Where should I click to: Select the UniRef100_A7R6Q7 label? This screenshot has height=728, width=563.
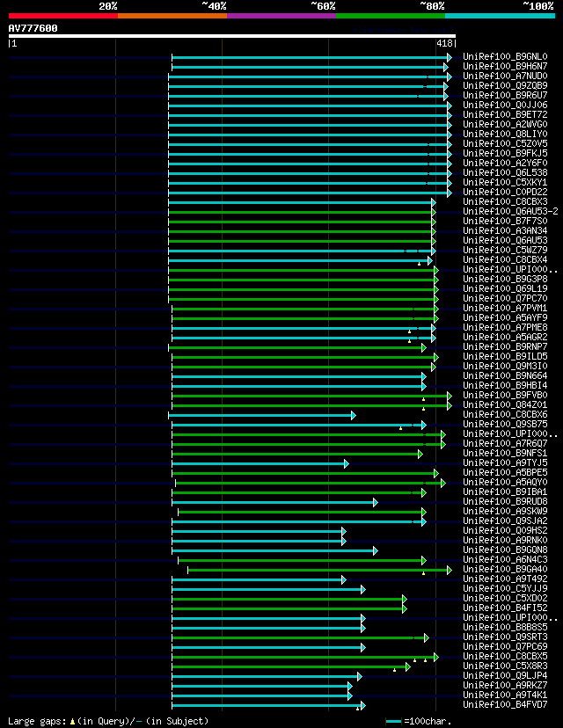click(505, 444)
